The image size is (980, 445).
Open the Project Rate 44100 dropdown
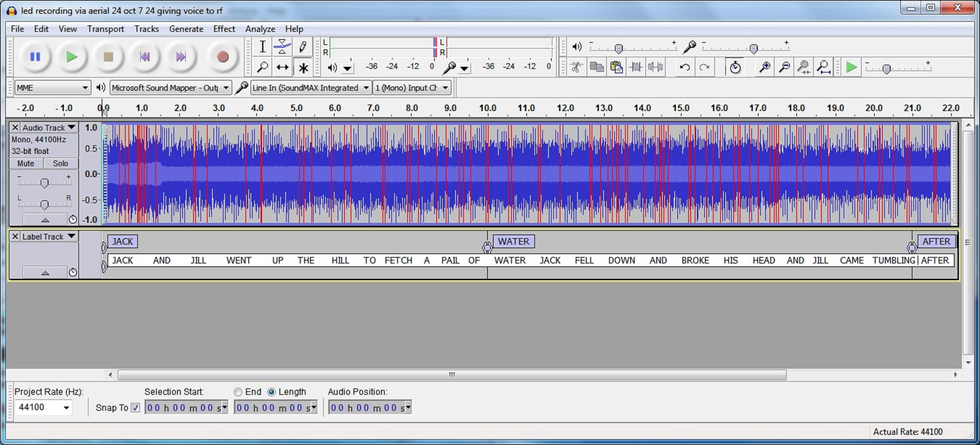coord(65,408)
